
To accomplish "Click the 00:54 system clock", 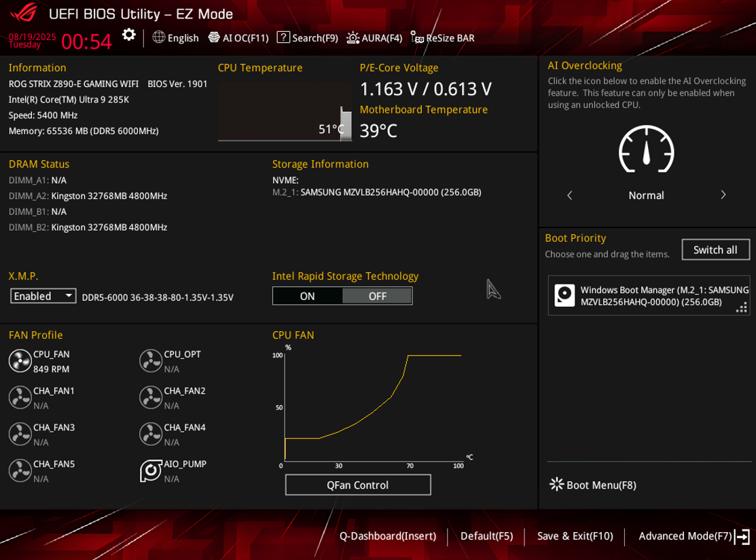I will click(x=87, y=41).
